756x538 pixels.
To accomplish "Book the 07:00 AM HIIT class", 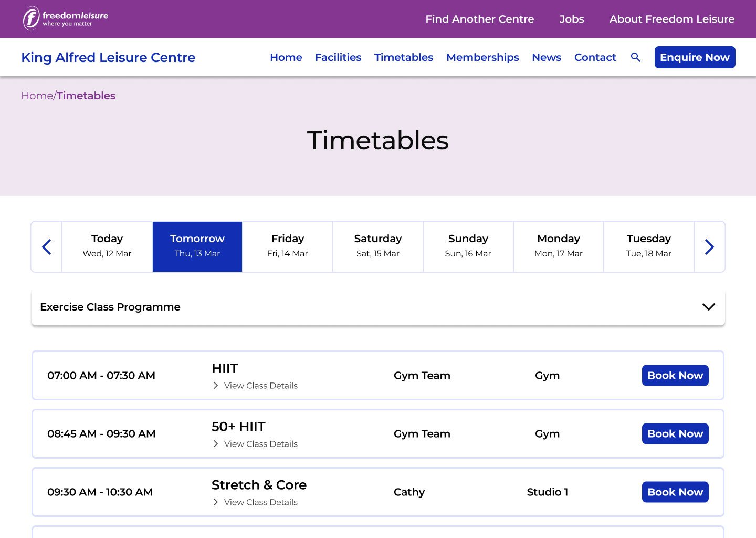I will (675, 376).
